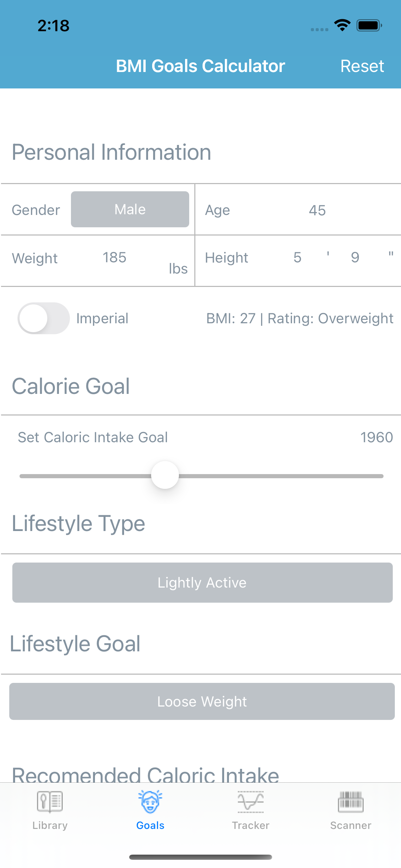Tap the caloric goal value 1960
The width and height of the screenshot is (401, 868).
click(x=376, y=437)
